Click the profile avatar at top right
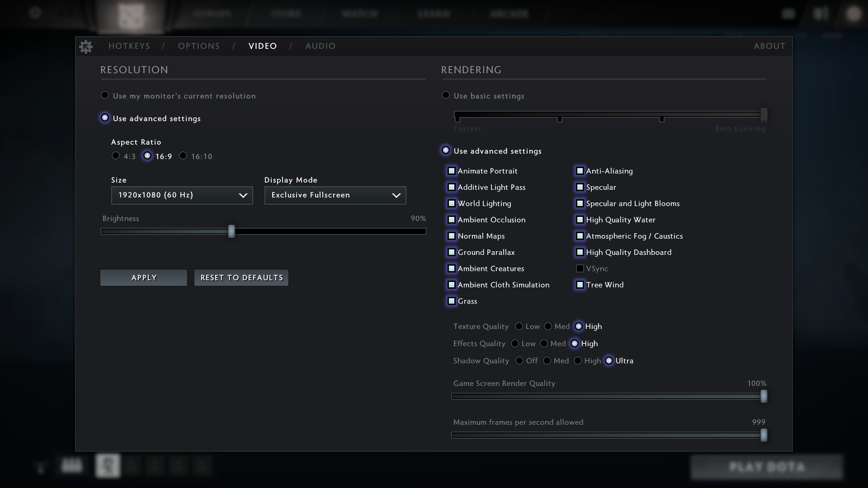The height and width of the screenshot is (488, 868). click(x=853, y=14)
